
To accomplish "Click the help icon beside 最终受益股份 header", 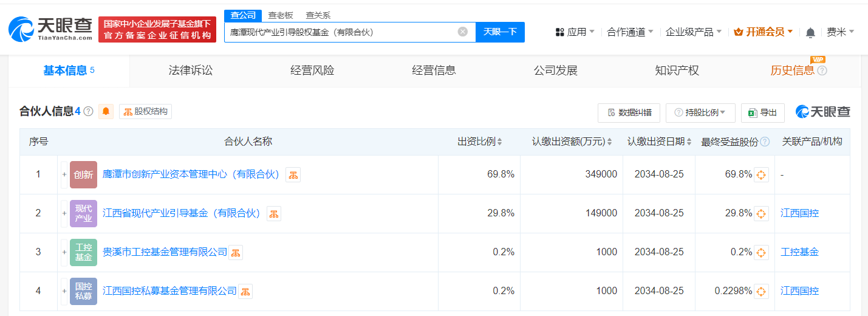I will (765, 142).
